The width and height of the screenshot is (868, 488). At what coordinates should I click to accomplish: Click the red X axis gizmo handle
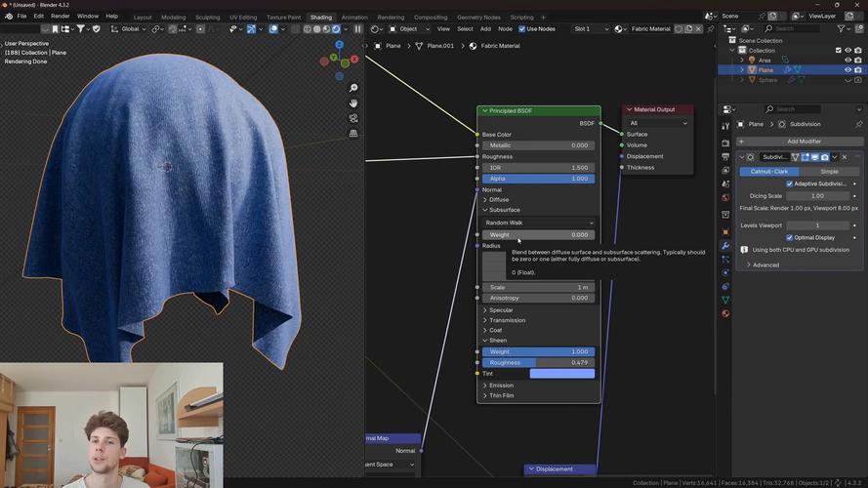click(x=354, y=60)
